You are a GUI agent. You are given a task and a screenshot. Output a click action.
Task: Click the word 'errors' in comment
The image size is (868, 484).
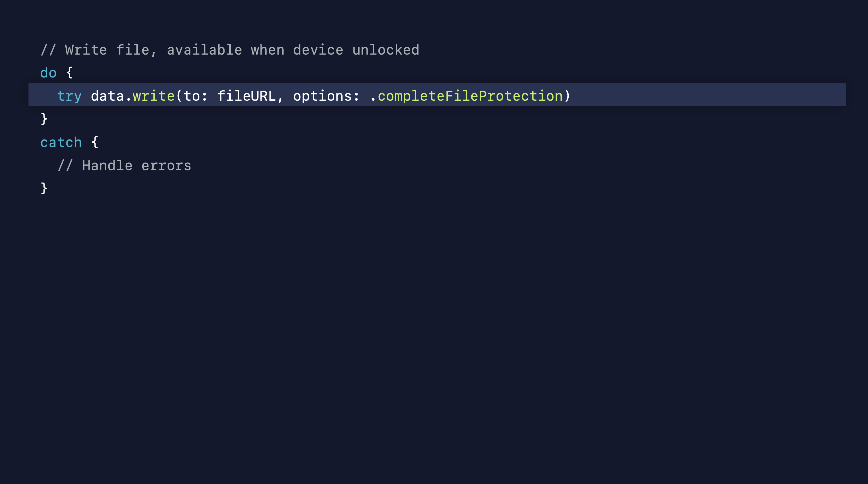pos(166,166)
